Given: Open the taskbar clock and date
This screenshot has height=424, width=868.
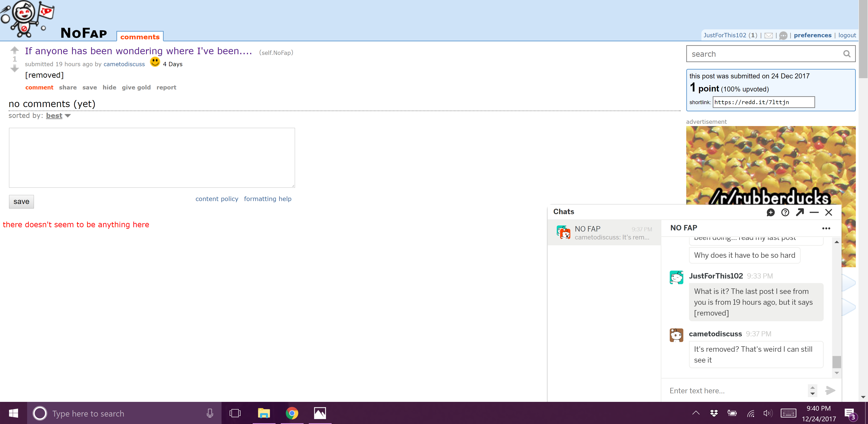Looking at the screenshot, I should point(819,413).
